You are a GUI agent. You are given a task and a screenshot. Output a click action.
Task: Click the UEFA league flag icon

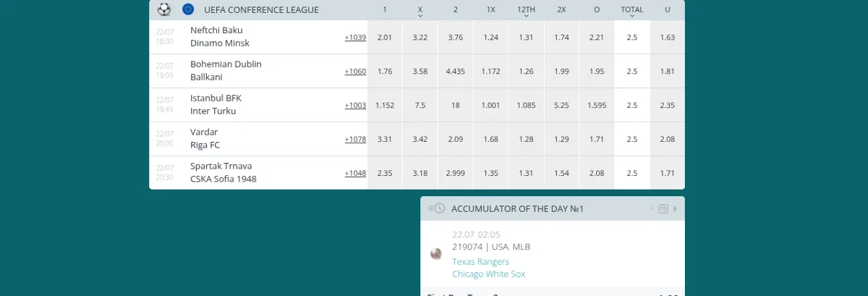[188, 9]
